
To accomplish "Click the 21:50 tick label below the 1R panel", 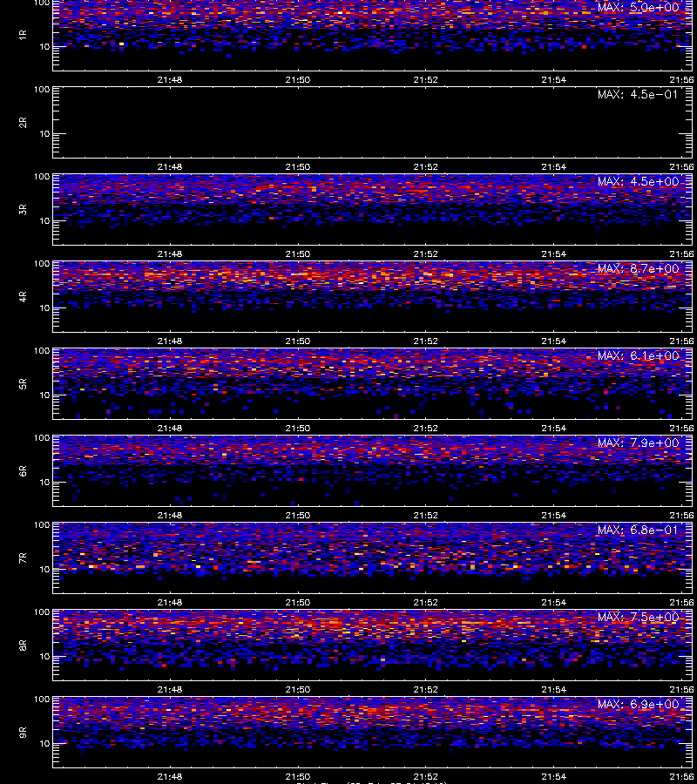I will 298,79.
